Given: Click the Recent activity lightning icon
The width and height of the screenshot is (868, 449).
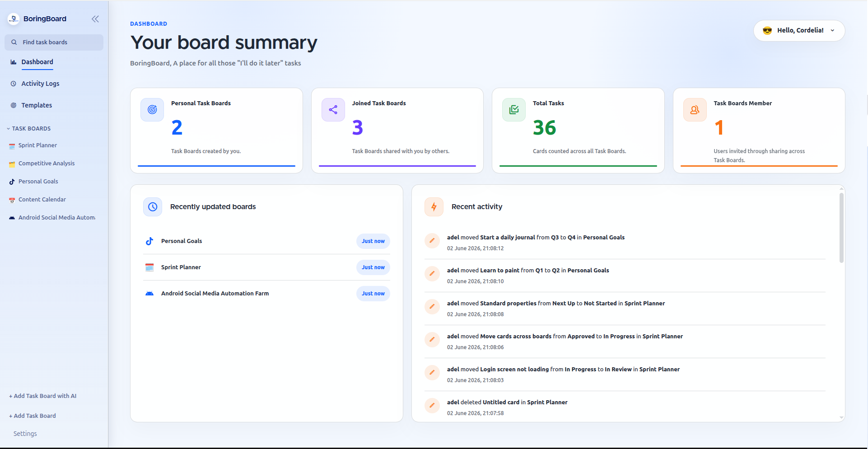Looking at the screenshot, I should pyautogui.click(x=434, y=207).
